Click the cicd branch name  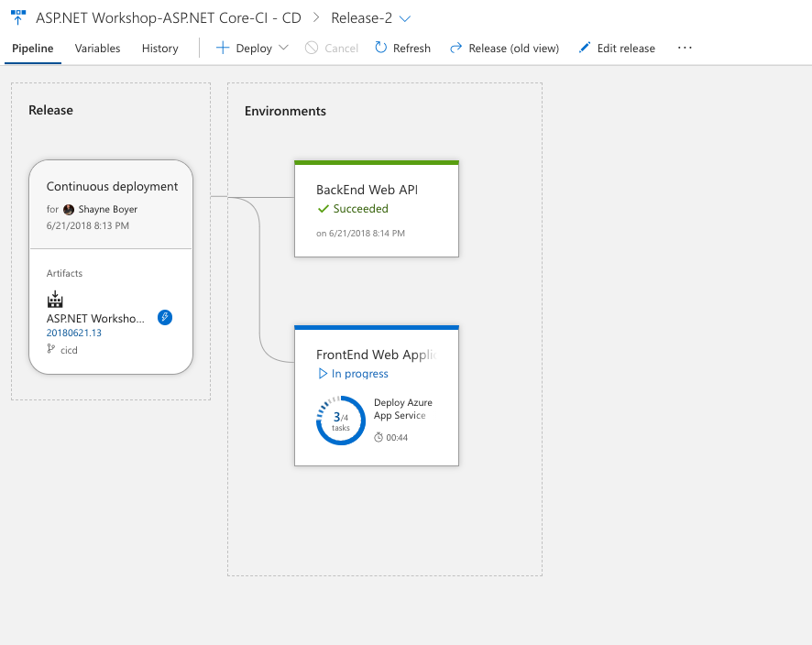pyautogui.click(x=69, y=351)
